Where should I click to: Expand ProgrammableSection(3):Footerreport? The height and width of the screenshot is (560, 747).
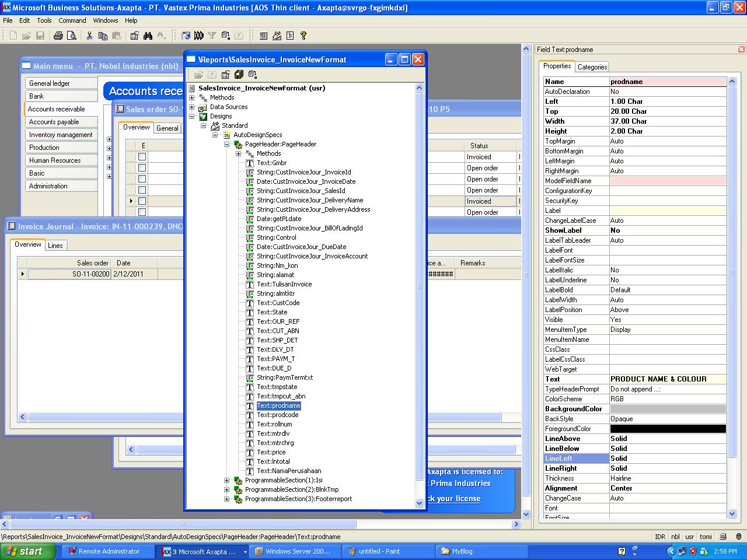tap(227, 499)
